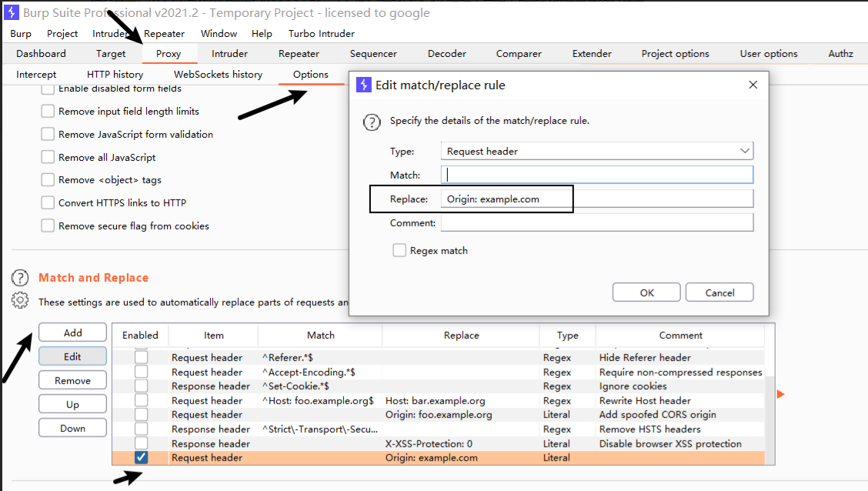Click the Match and Replace help icon

point(20,278)
